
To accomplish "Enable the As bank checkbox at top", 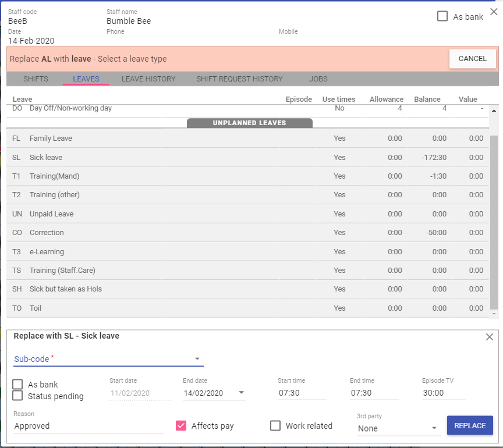I will [x=442, y=16].
